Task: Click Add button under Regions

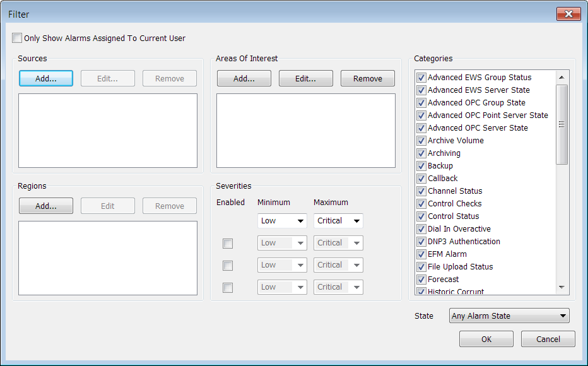Action: [x=46, y=206]
